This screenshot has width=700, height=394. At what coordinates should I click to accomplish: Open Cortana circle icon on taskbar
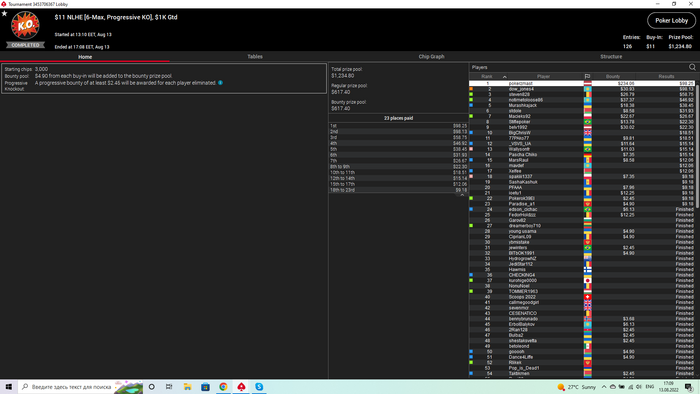click(152, 387)
